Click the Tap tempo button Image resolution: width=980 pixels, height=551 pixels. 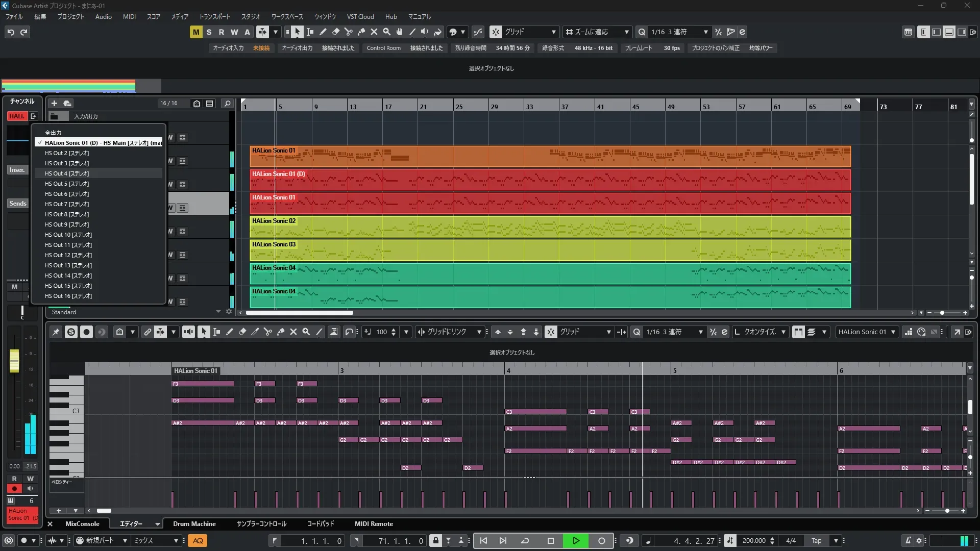pyautogui.click(x=816, y=541)
